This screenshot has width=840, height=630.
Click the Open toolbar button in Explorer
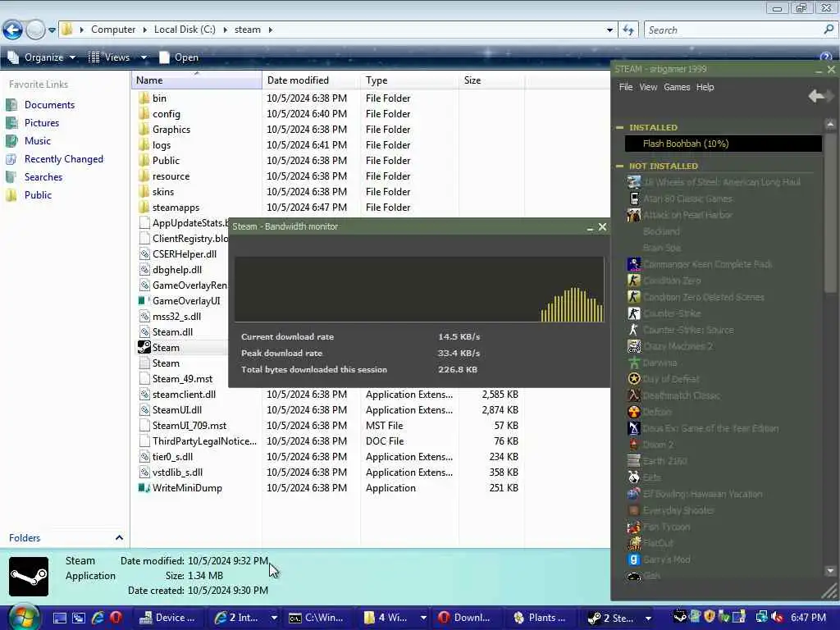179,57
